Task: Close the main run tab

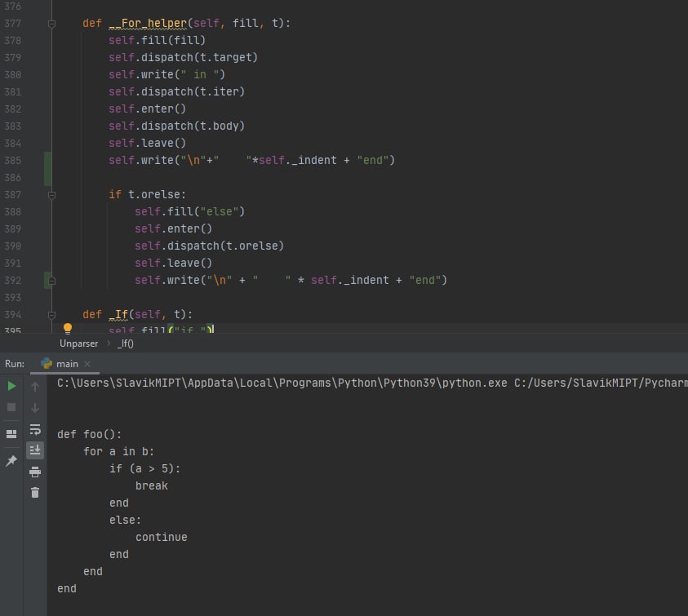Action: 87,364
